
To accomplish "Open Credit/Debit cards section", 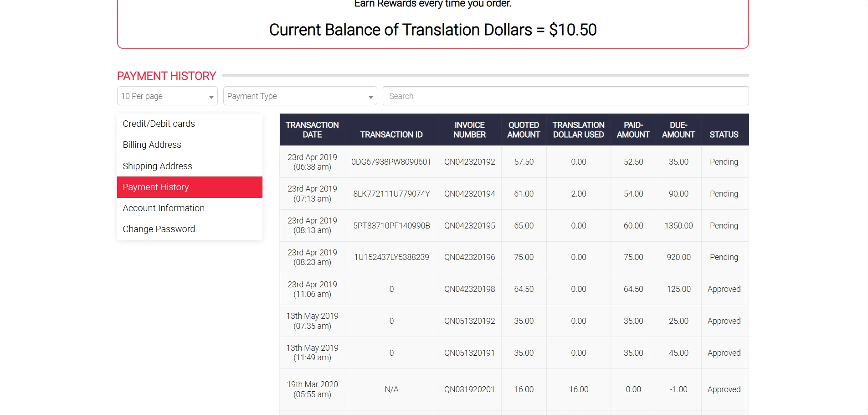I will tap(159, 124).
